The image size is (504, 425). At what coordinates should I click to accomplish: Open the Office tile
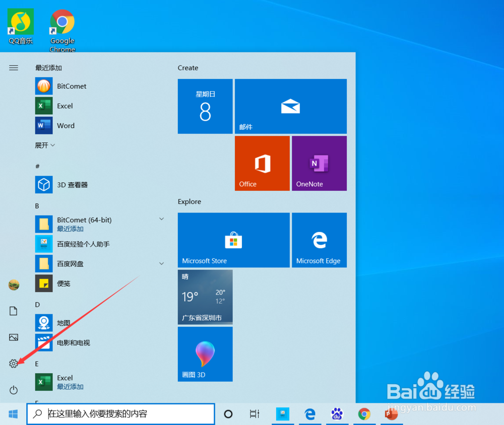tap(262, 163)
